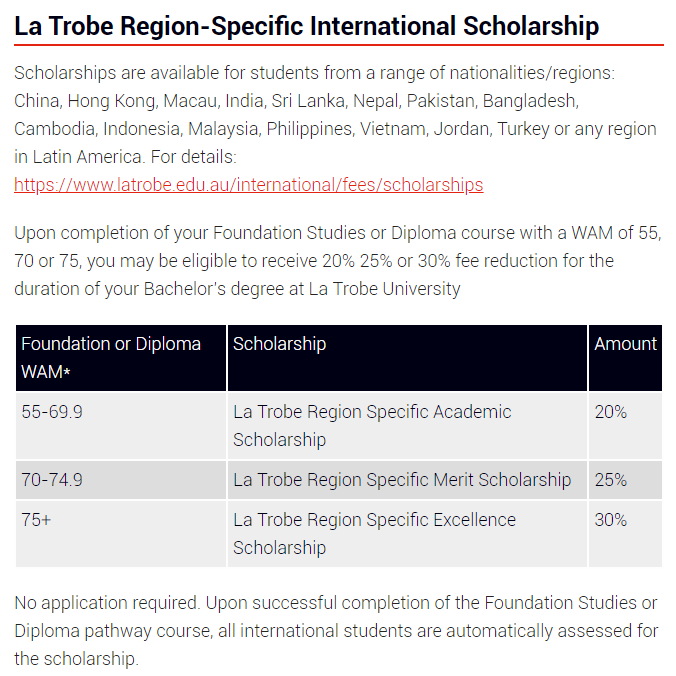Select the 55-69.9 WAM cell
The image size is (676, 676).
pos(121,426)
